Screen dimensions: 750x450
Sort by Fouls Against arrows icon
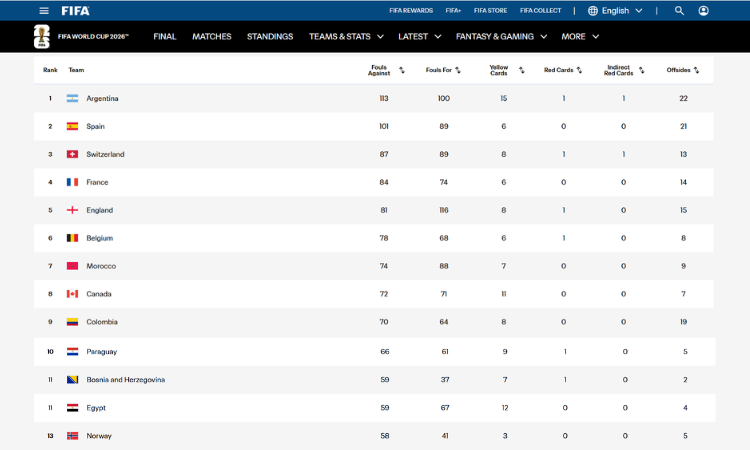402,70
